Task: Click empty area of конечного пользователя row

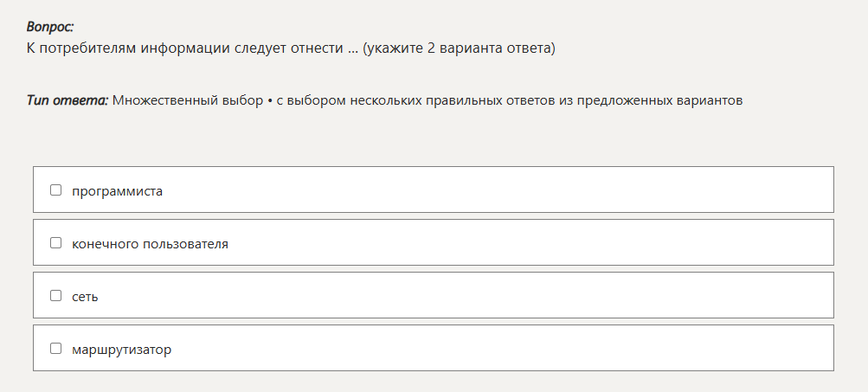Action: (x=519, y=243)
